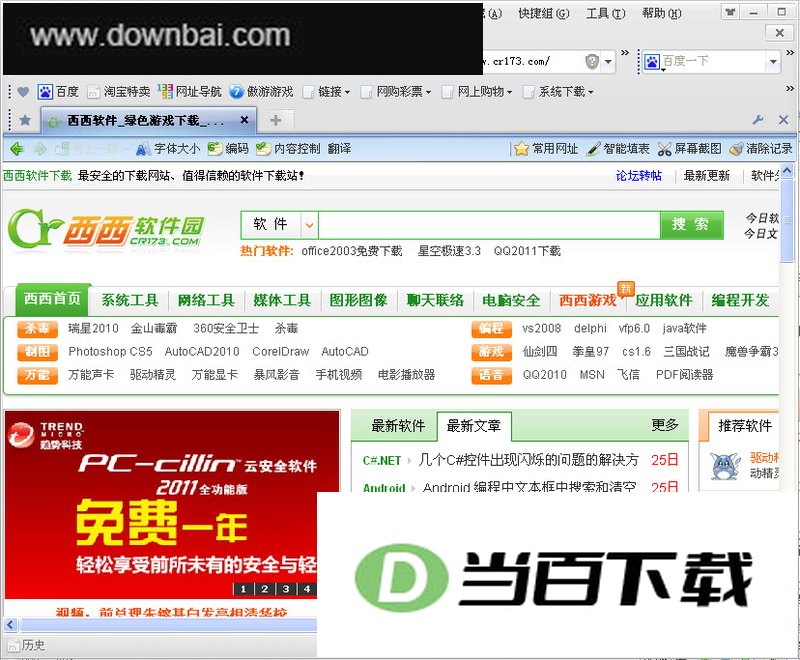Expand the 百度一下 search box dropdown
The width and height of the screenshot is (800, 660).
point(773,62)
